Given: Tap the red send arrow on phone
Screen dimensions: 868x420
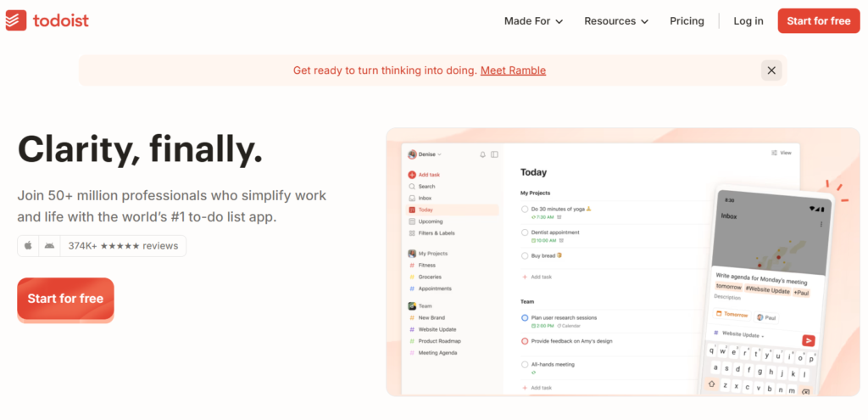Looking at the screenshot, I should 808,340.
